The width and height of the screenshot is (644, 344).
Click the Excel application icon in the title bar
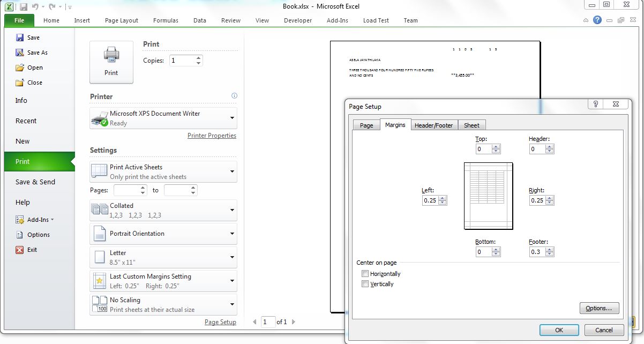10,7
